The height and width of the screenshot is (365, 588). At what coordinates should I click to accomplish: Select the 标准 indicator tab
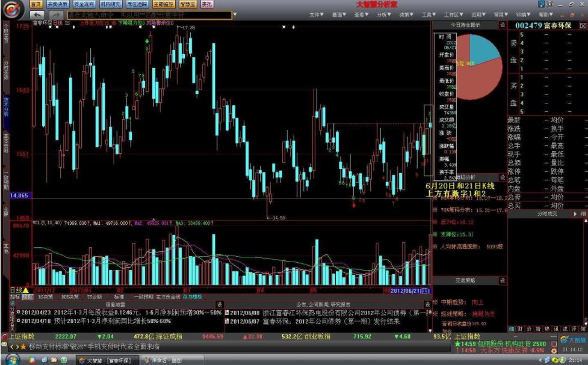coord(119,297)
